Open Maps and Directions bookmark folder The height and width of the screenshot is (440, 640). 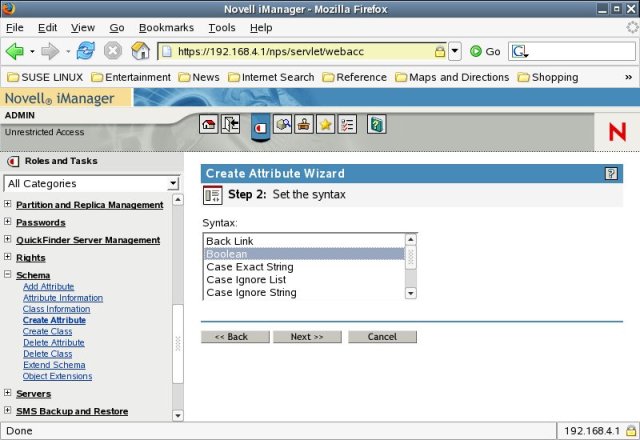(452, 77)
